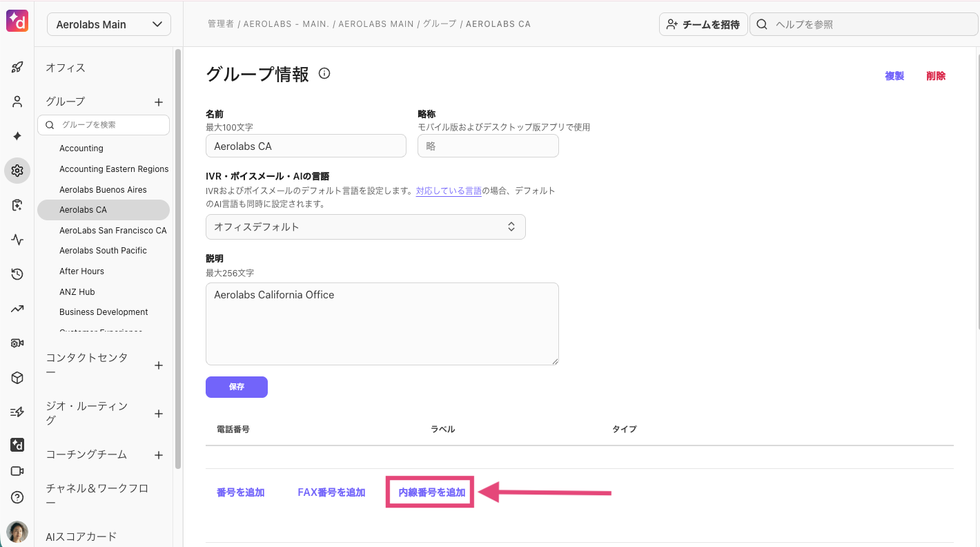The image size is (980, 547).
Task: Click the AI sparkle icon in sidebar
Action: click(17, 136)
